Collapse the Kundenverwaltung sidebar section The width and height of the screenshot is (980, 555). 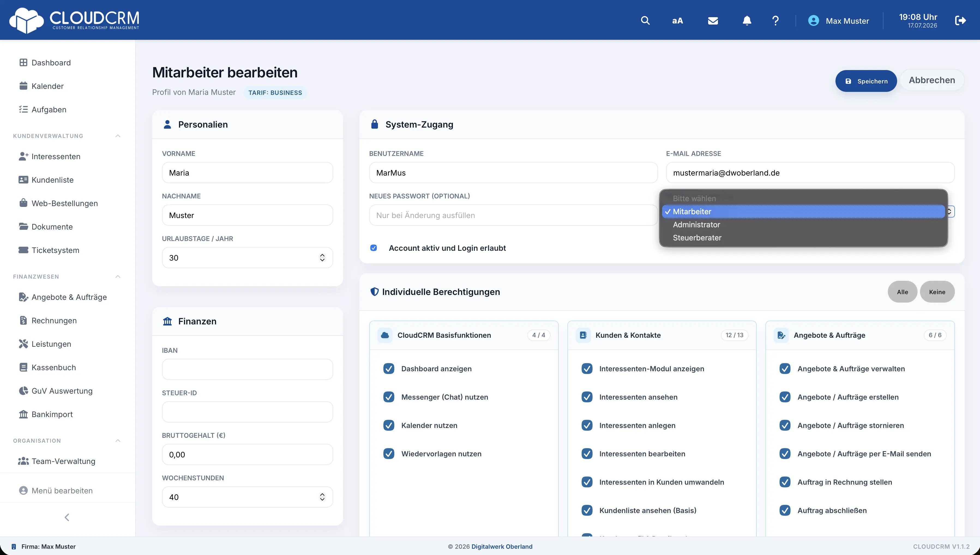tap(118, 136)
